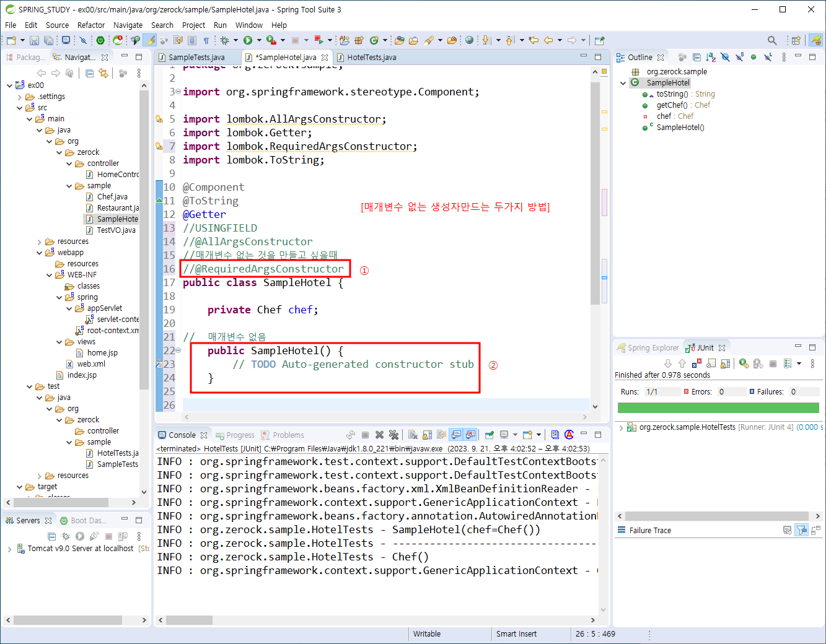Click the Debug bug icon
The image size is (826, 644).
tap(224, 40)
